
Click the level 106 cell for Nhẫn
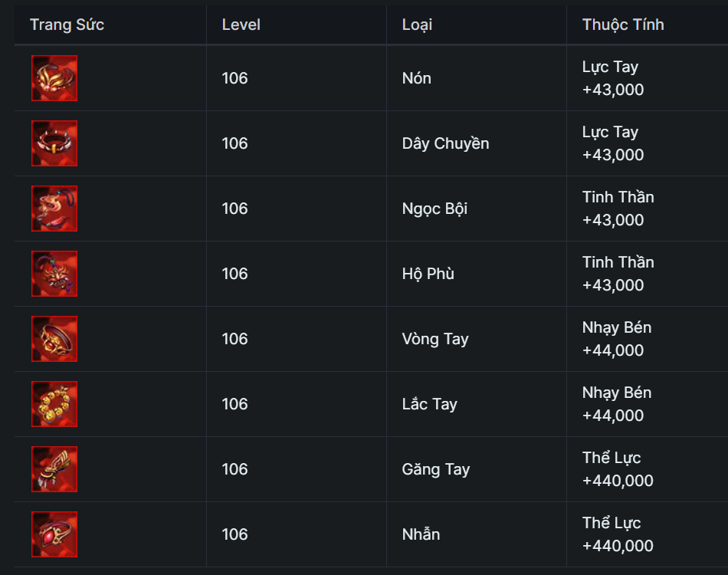234,534
